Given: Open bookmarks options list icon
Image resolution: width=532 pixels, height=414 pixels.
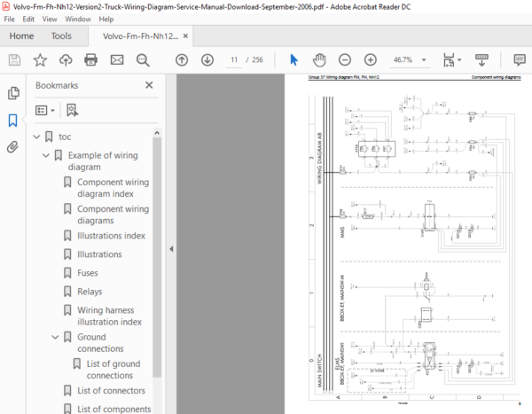Looking at the screenshot, I should click(45, 110).
